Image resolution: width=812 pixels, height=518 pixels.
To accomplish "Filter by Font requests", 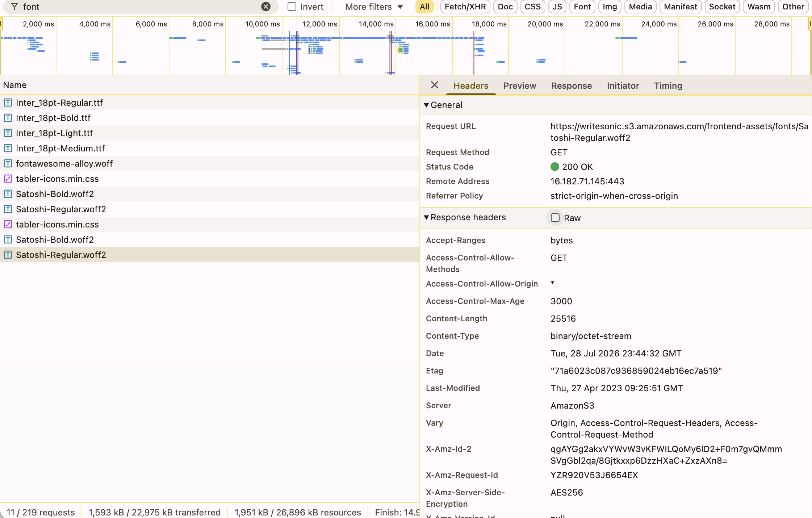I will [x=582, y=7].
